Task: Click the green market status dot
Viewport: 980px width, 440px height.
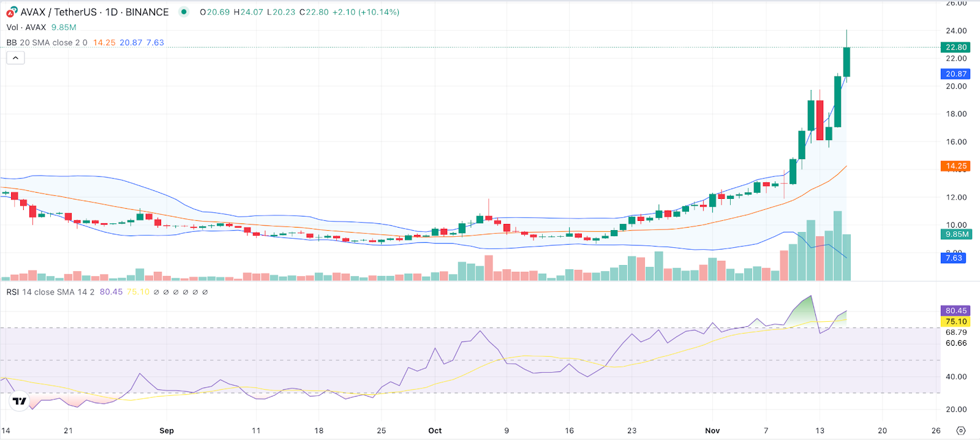Action: pos(184,12)
